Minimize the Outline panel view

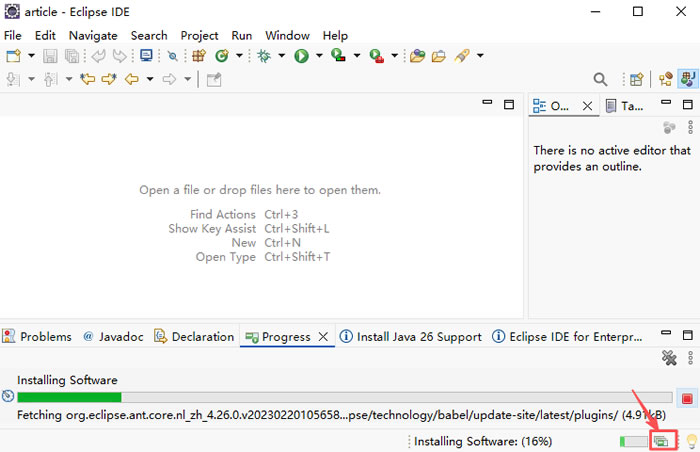point(664,104)
